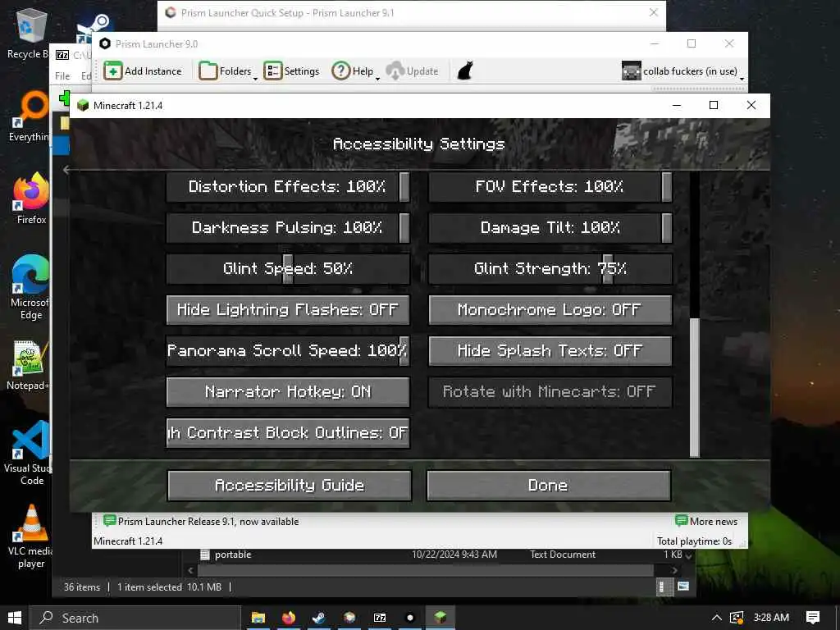
Task: Toggle Monochrome Logo option
Action: [x=550, y=309]
